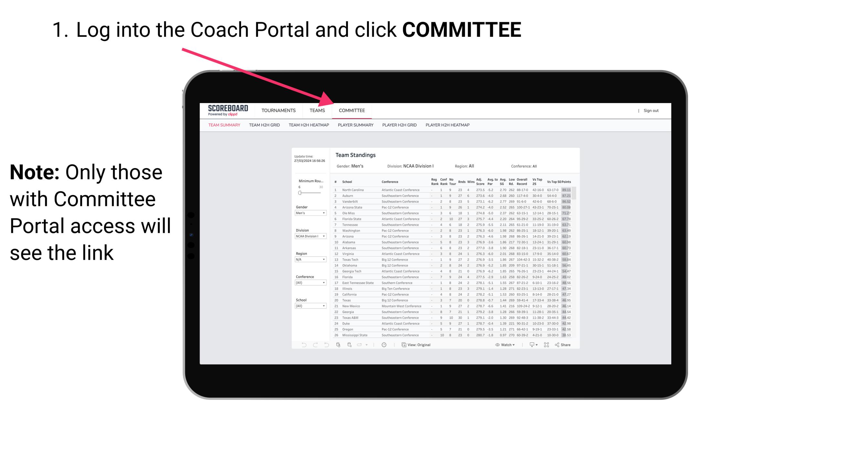Open PLAYER SUMMARY tab
The width and height of the screenshot is (868, 467).
[355, 126]
